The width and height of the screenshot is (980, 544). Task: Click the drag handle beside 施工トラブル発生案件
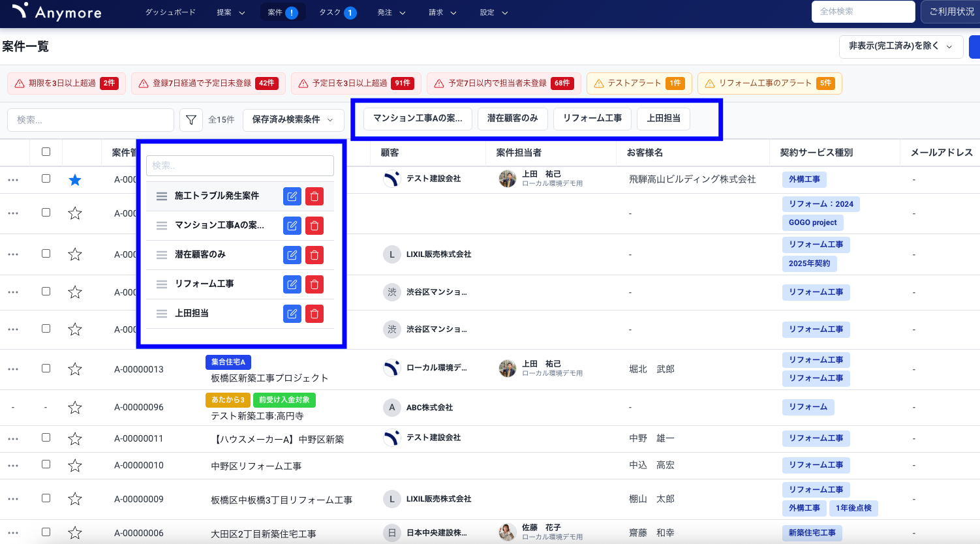pos(161,196)
